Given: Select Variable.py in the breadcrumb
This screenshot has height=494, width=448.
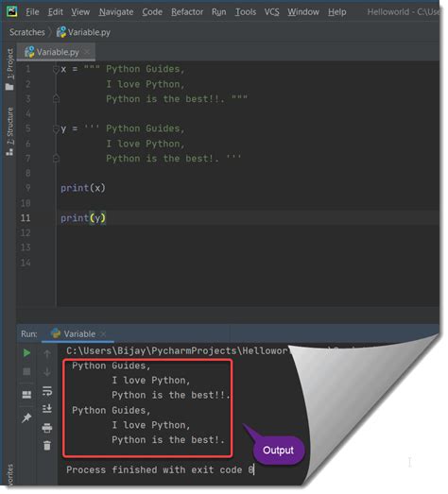Looking at the screenshot, I should 83,32.
